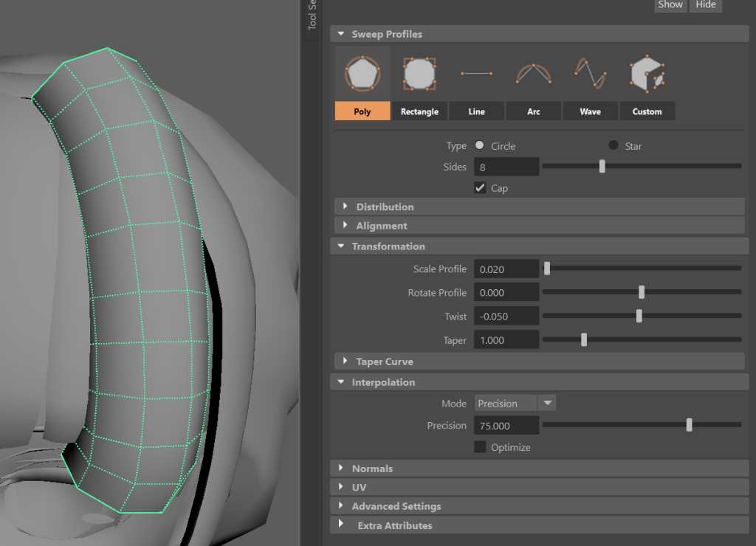Open the Interpolation Mode dropdown
Screen dimensions: 756x546
(x=547, y=403)
